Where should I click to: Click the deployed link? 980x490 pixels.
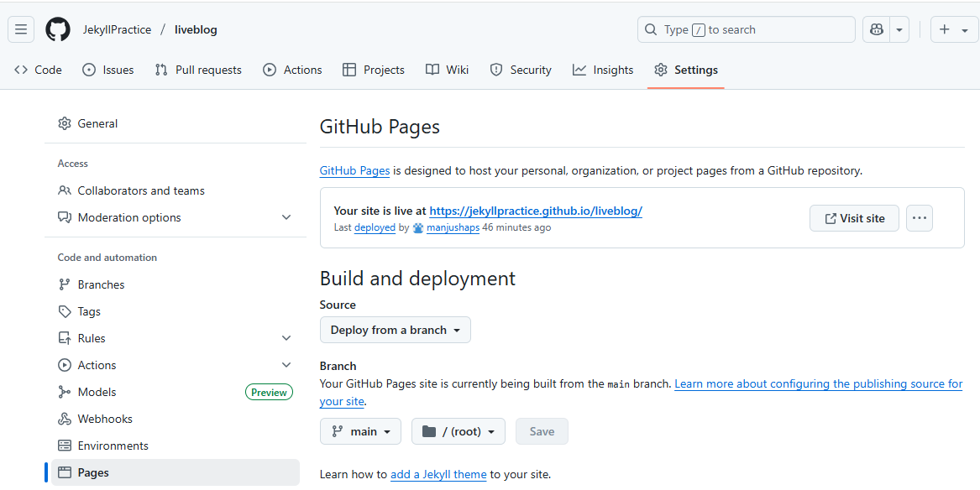tap(375, 228)
